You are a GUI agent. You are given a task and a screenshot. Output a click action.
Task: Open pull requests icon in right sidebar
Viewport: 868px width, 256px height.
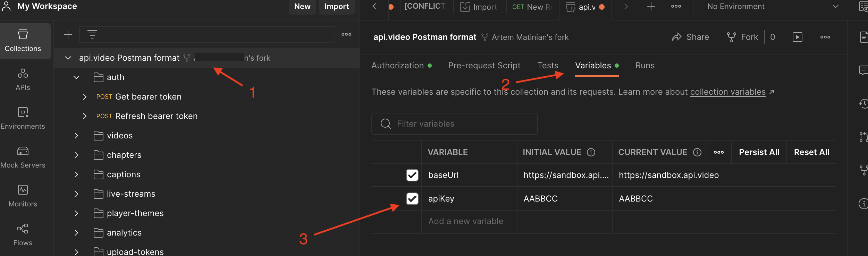[863, 137]
